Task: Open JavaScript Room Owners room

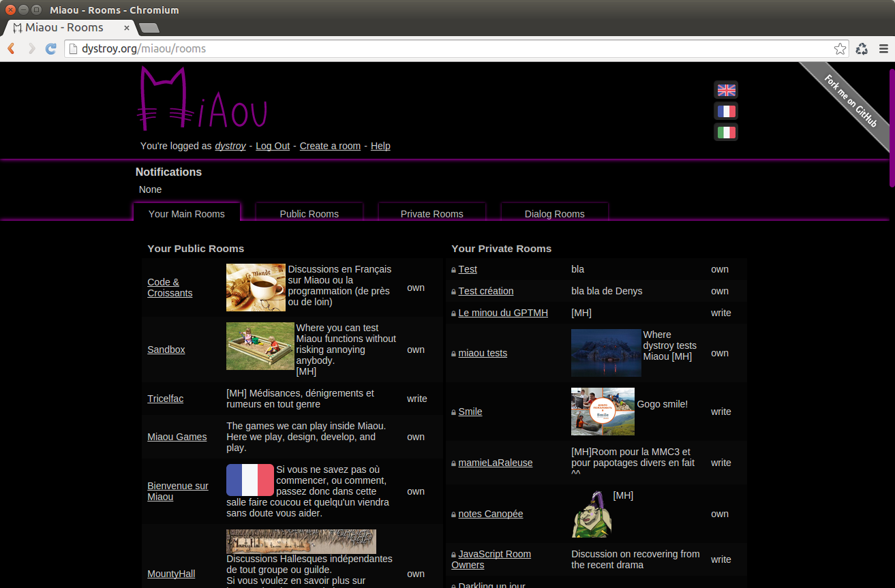Action: coord(491,559)
